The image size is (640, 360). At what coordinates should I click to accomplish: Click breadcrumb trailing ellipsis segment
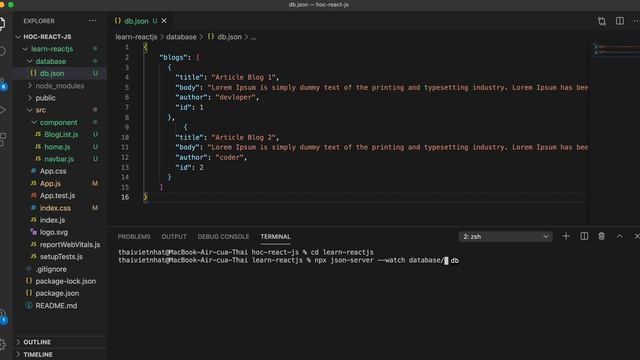253,37
